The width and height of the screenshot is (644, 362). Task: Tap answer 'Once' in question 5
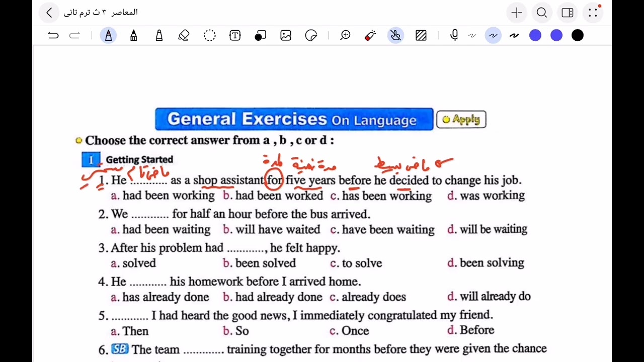[x=355, y=331]
